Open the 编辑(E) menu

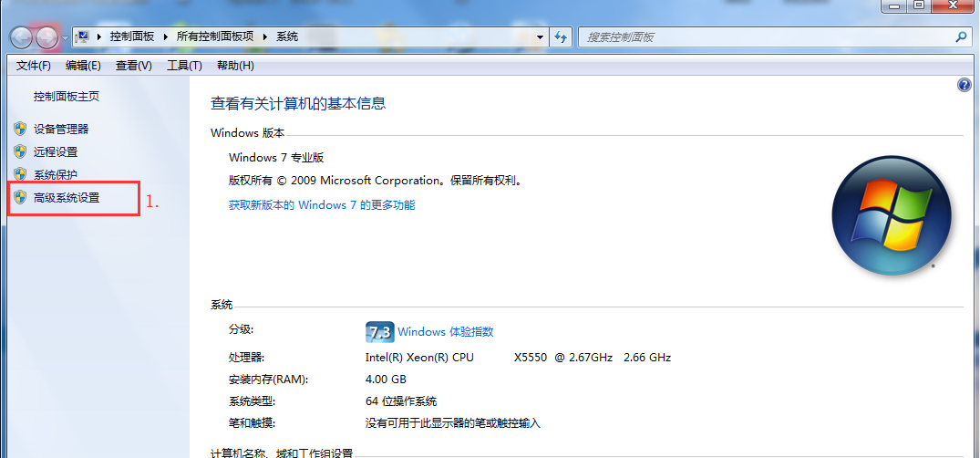[x=83, y=65]
